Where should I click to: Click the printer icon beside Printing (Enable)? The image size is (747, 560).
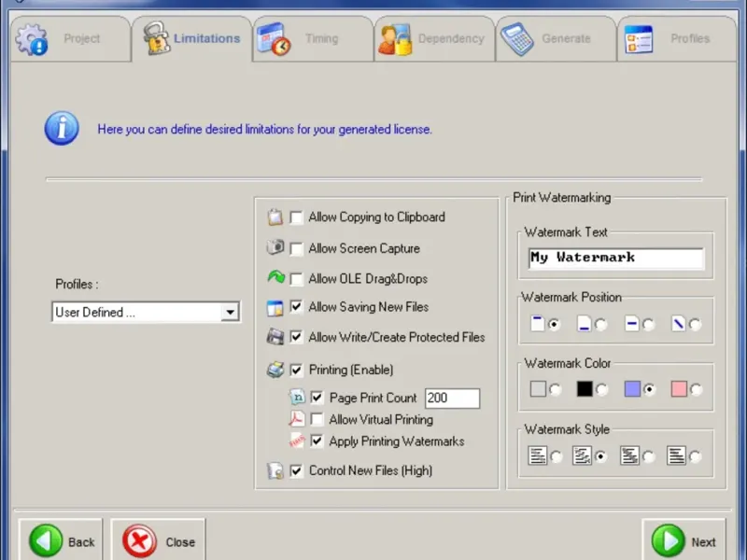(275, 370)
